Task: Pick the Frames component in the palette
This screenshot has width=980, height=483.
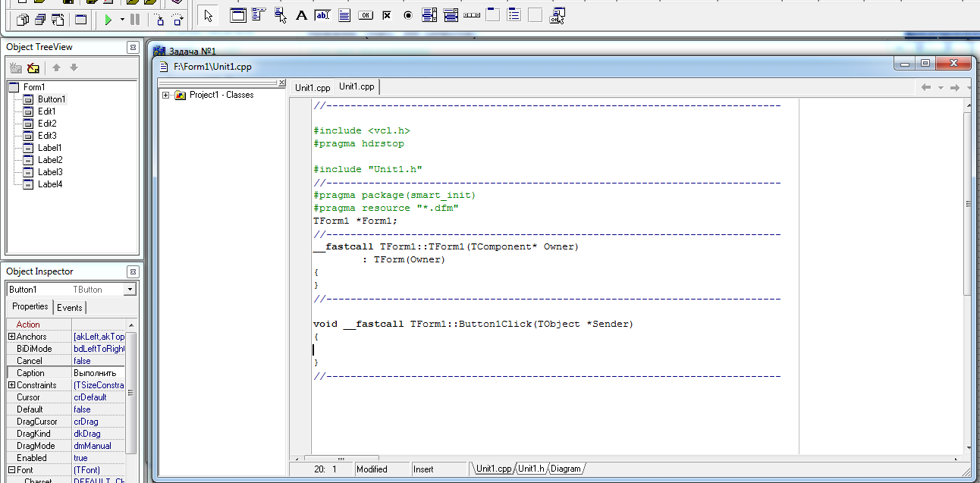Action: pyautogui.click(x=238, y=15)
